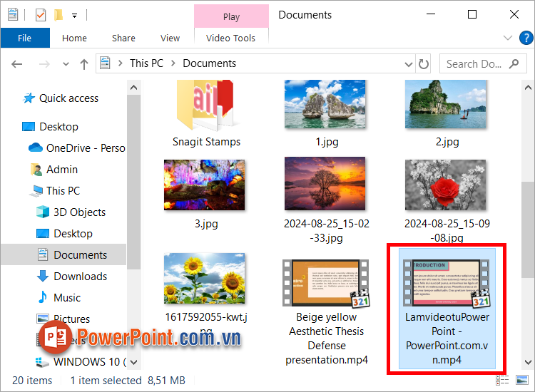535x392 pixels.
Task: Open the address bar history dropdown
Action: pyautogui.click(x=408, y=63)
